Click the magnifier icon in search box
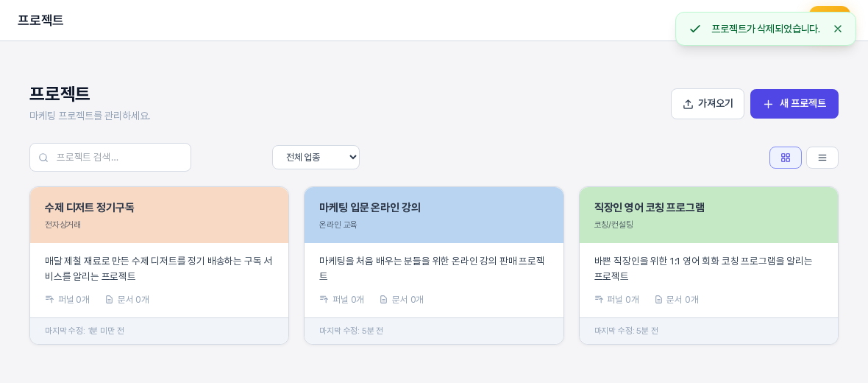 pyautogui.click(x=43, y=158)
